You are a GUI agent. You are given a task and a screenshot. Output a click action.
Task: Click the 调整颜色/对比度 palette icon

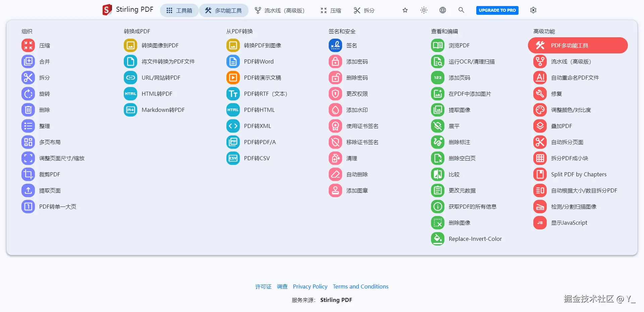(x=540, y=110)
